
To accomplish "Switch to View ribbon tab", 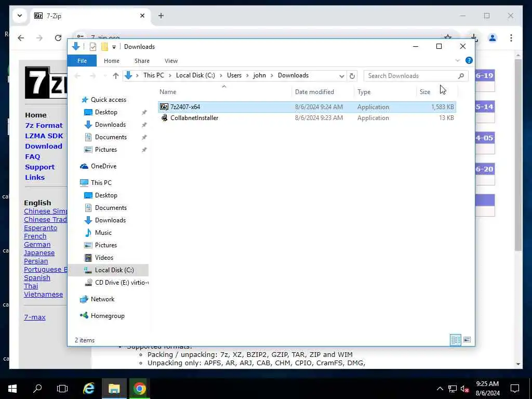I will click(x=171, y=61).
